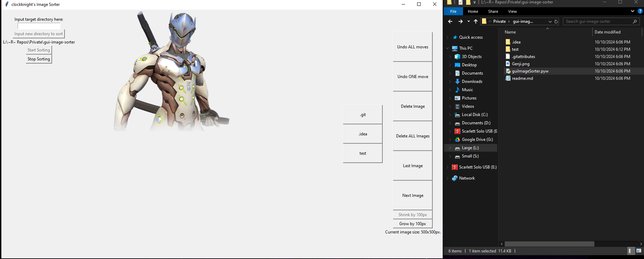Click the Google Drive (G:) drive icon
The height and width of the screenshot is (259, 644).
457,140
